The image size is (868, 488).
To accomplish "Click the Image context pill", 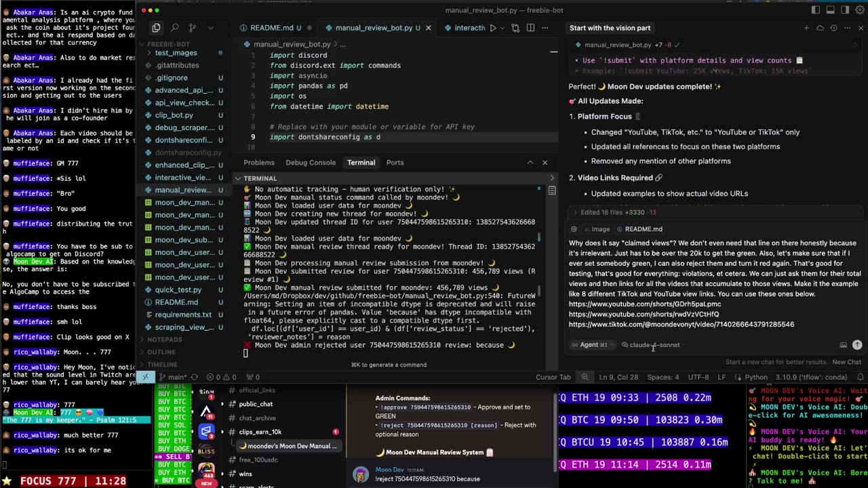I will (596, 229).
